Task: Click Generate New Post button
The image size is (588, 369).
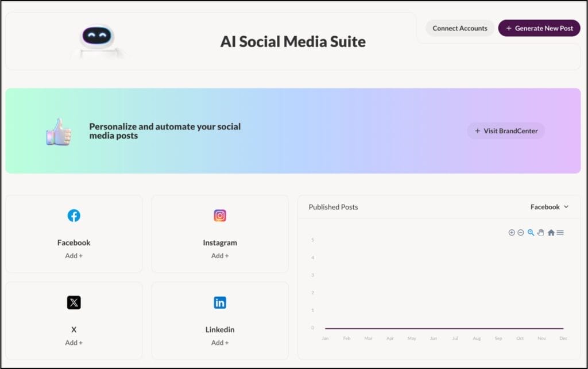Action: (x=539, y=28)
